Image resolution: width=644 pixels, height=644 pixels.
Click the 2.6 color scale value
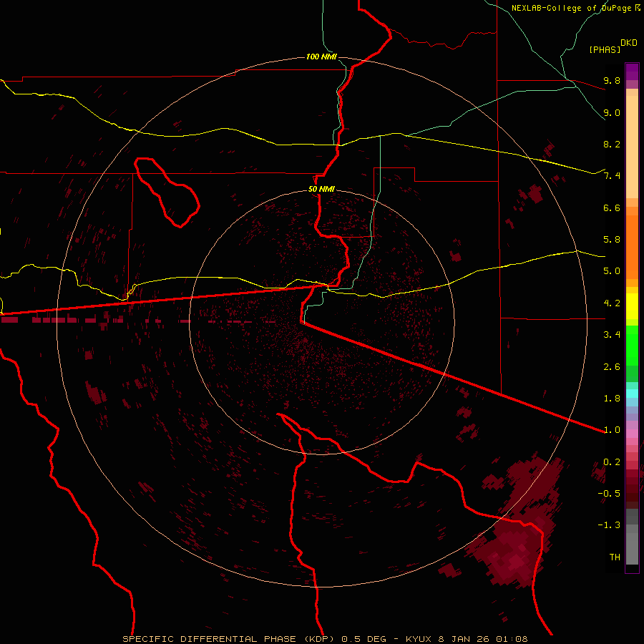coord(612,367)
